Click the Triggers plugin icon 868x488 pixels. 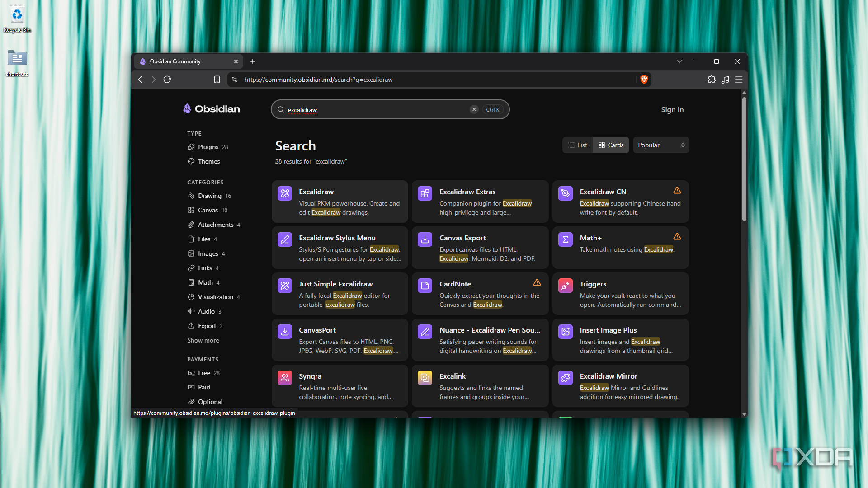566,286
